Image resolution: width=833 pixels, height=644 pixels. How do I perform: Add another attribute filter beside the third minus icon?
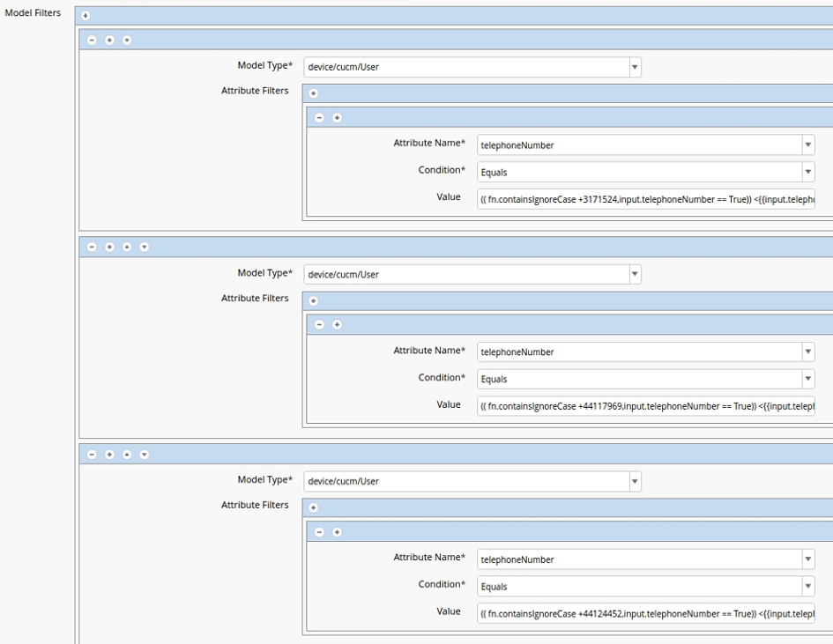click(336, 531)
